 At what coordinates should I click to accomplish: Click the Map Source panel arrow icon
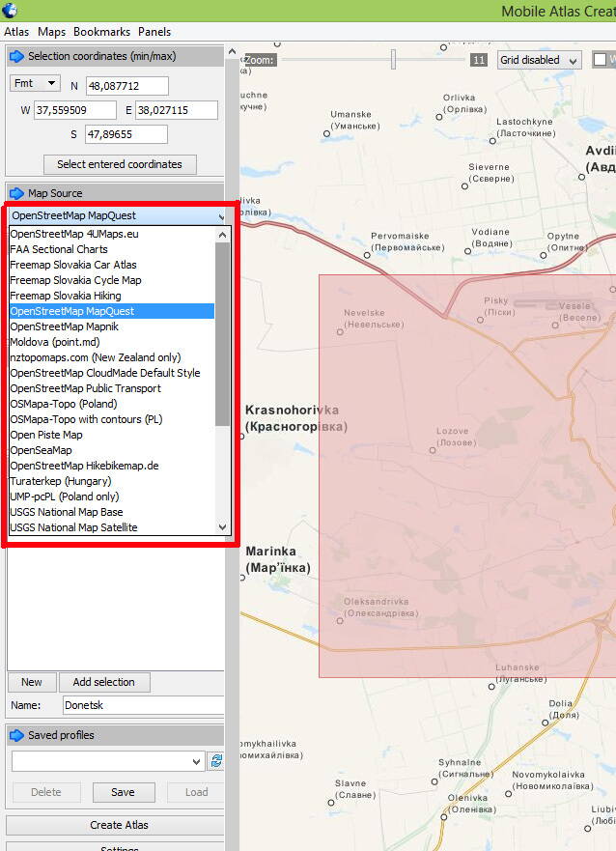coord(16,193)
